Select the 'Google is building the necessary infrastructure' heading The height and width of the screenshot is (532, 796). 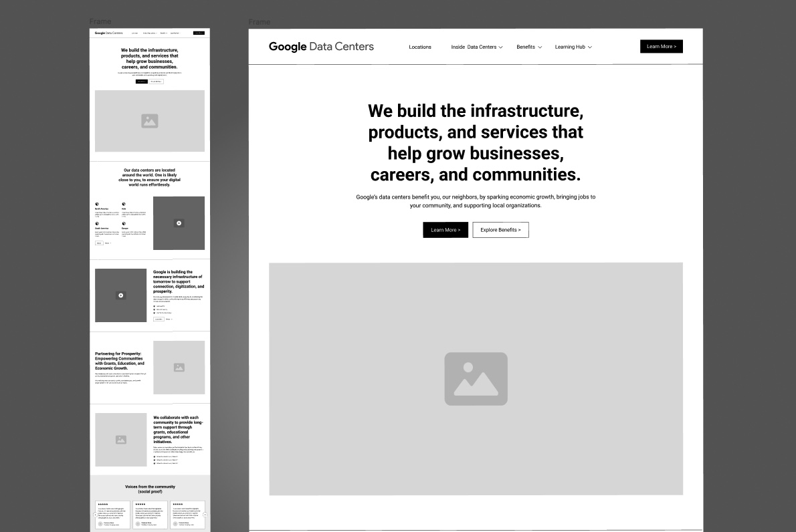pyautogui.click(x=179, y=281)
